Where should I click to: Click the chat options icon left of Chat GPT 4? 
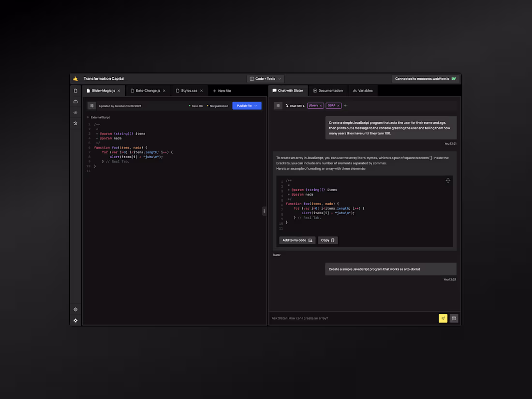click(278, 105)
